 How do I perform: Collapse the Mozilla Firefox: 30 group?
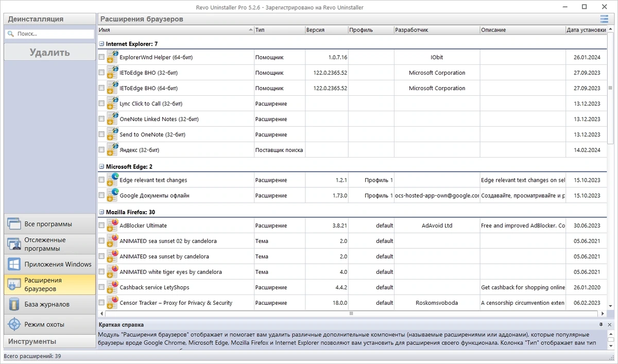101,212
